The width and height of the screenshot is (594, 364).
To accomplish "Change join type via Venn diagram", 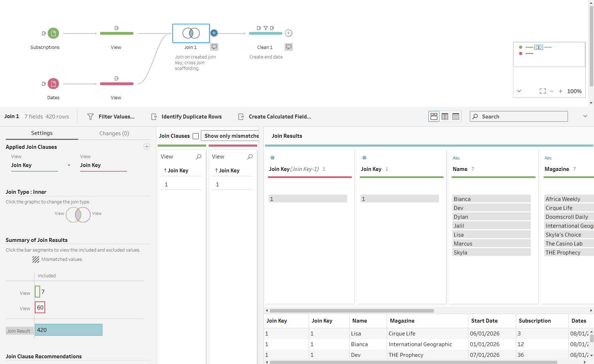I will pos(78,215).
